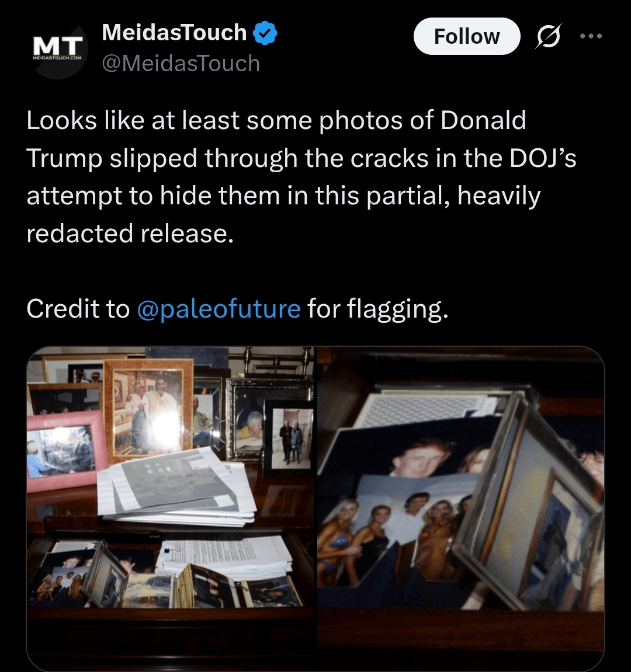Open the MeidasTouch display name link
The height and width of the screenshot is (672, 631).
tap(174, 33)
